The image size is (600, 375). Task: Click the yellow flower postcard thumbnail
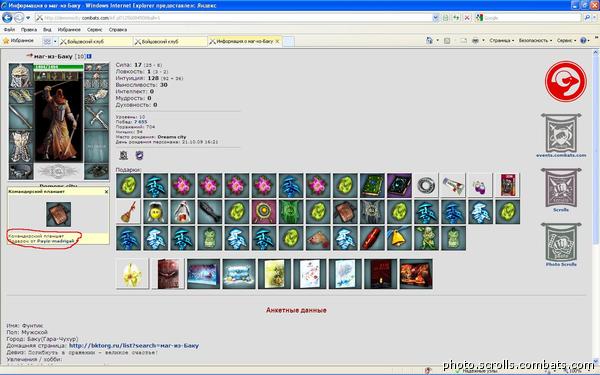pyautogui.click(x=132, y=274)
